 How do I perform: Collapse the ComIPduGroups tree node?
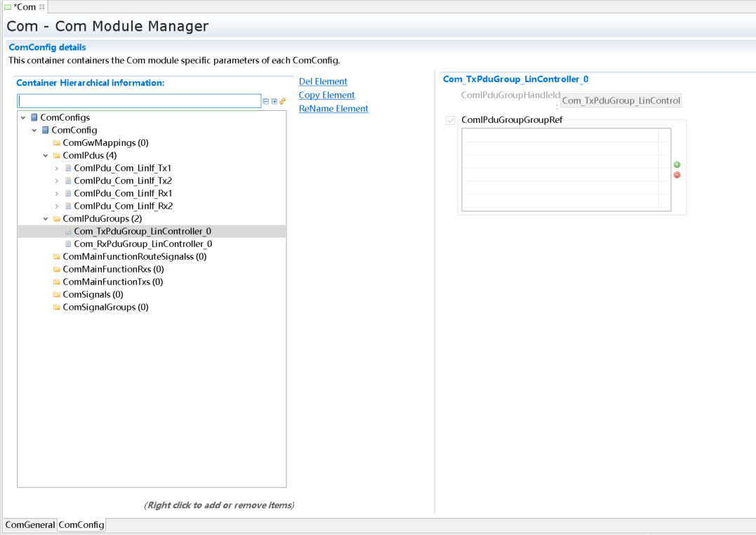46,219
